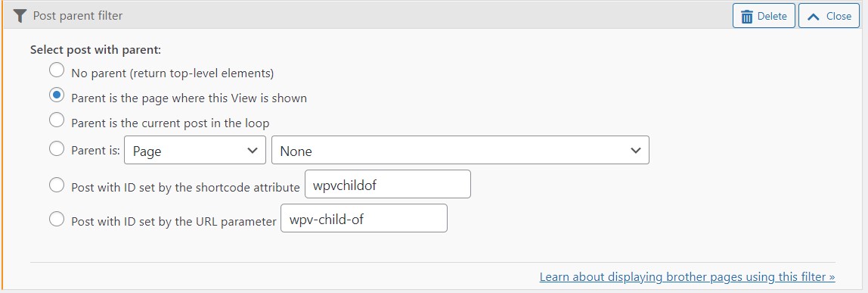
Task: Select the No parent radio option
Action: (57, 70)
